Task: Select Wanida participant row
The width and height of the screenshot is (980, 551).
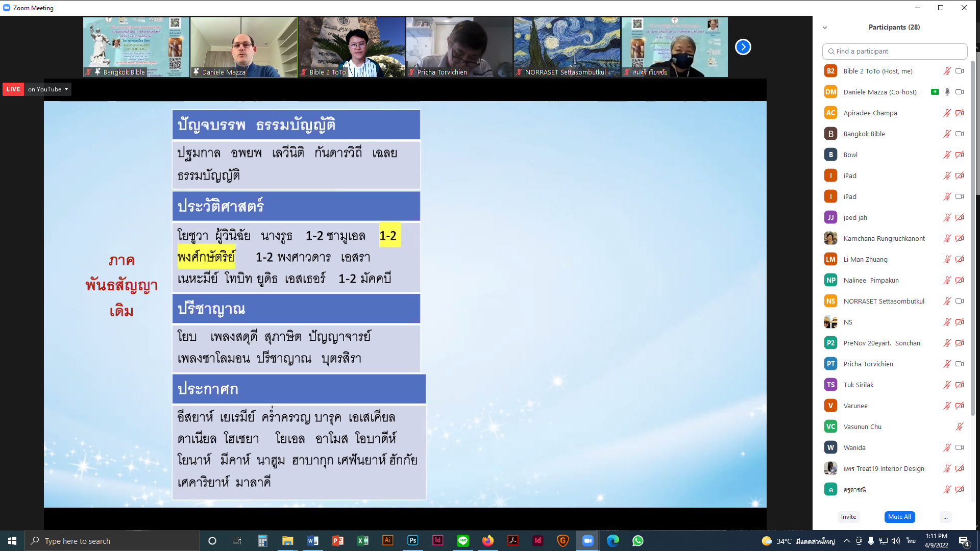Action: click(894, 447)
